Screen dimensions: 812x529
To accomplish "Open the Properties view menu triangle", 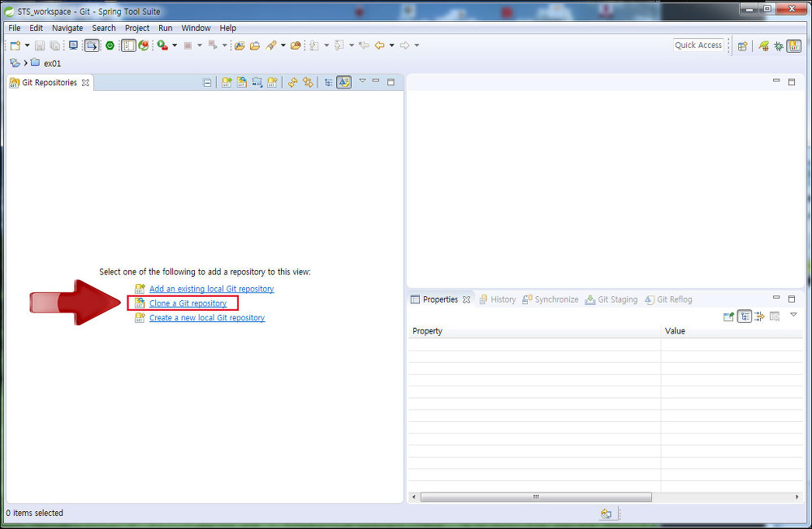I will point(793,315).
